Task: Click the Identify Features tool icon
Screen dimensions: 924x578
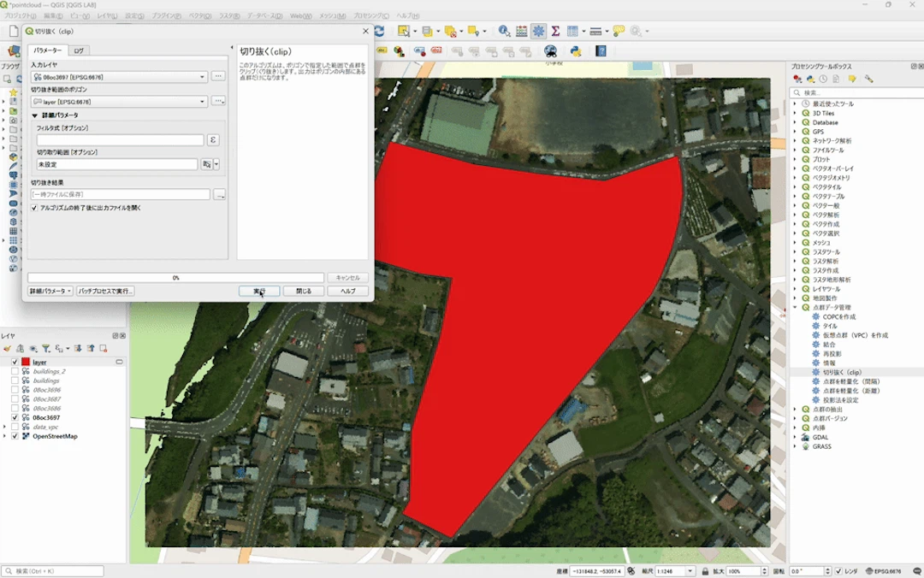Action: pos(505,32)
